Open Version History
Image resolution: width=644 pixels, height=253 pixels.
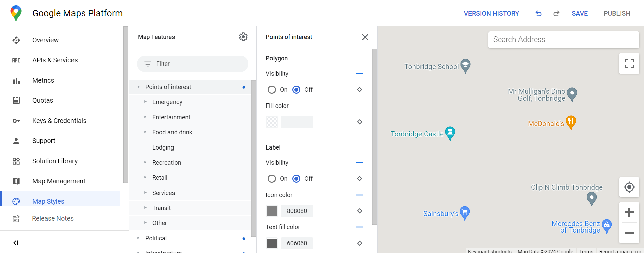coord(491,13)
